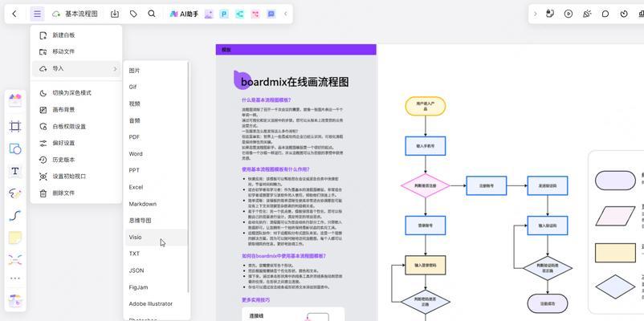Open more tools three-dots in sidebar

(x=15, y=278)
